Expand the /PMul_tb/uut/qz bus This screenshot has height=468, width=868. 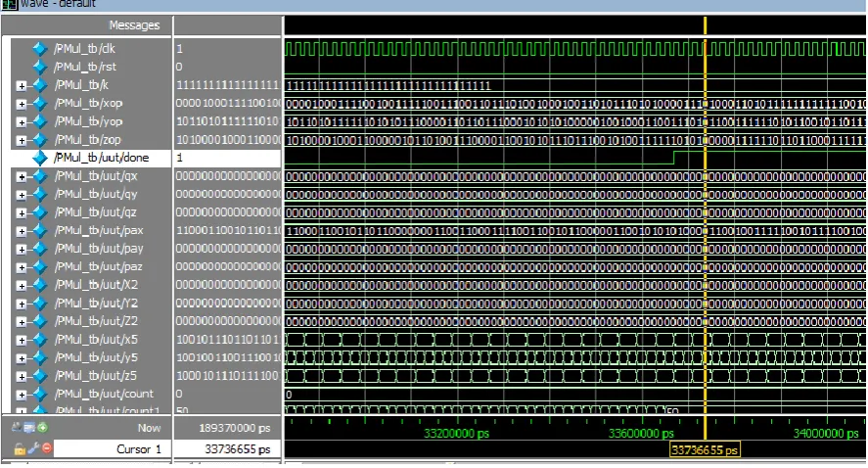(21, 213)
